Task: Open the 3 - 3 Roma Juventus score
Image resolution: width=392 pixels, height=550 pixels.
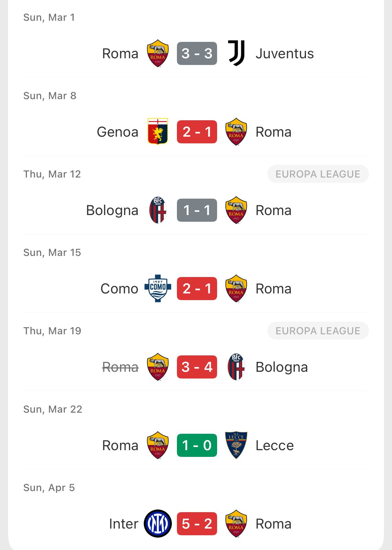Action: pos(197,53)
